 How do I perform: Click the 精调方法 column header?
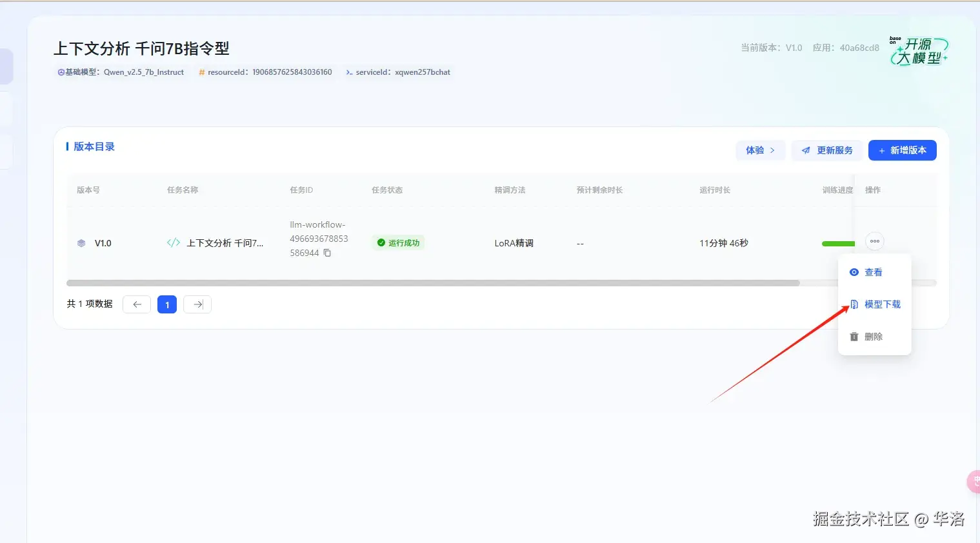tap(510, 190)
